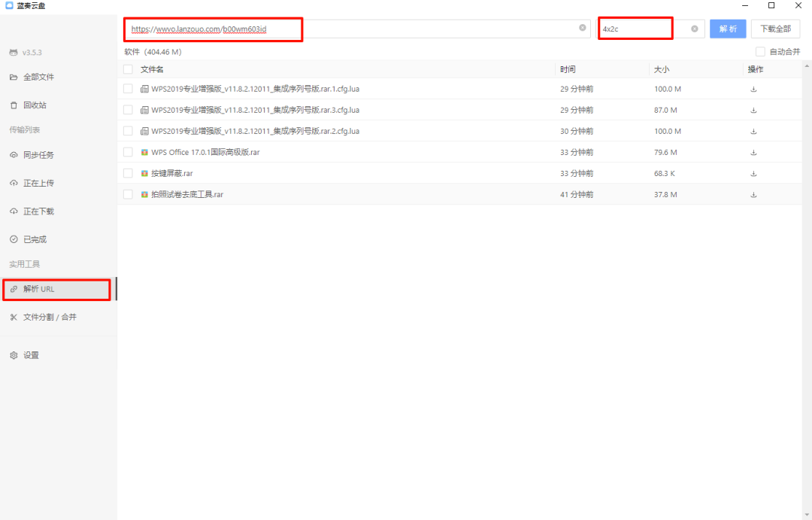The width and height of the screenshot is (812, 520).
Task: Click the 软件 (404.46 M) folder label
Action: (153, 52)
